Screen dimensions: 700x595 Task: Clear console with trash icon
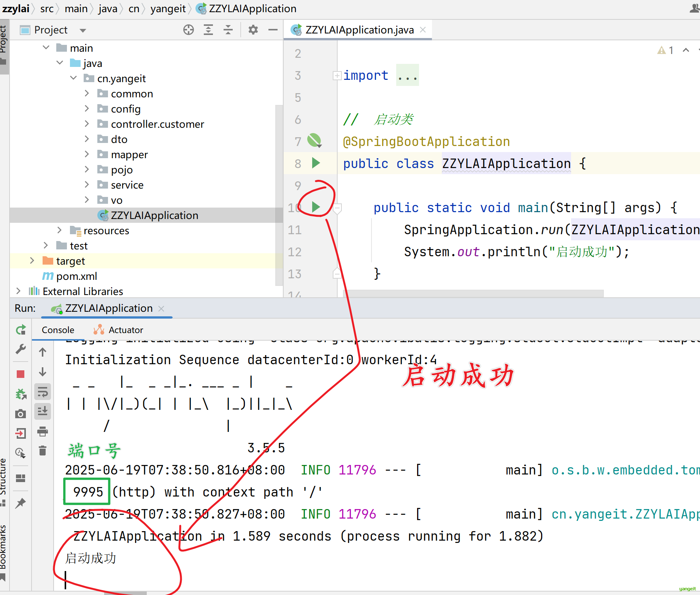(43, 451)
